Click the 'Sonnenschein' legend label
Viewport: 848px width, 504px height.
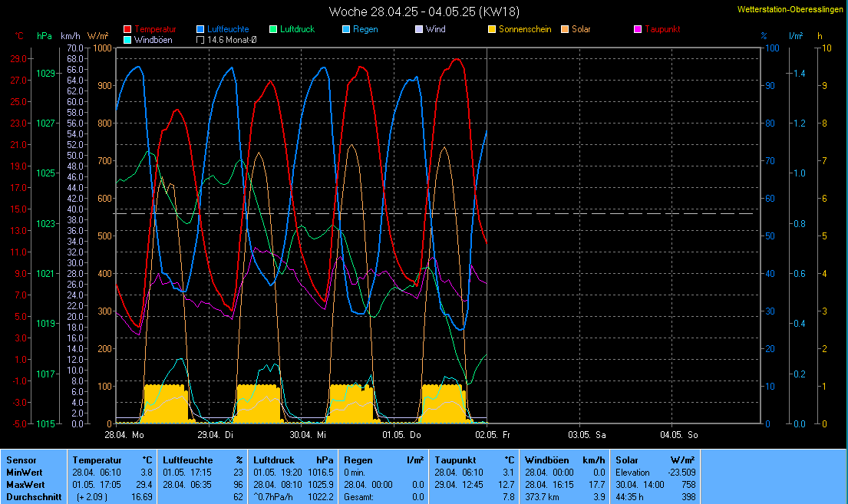pyautogui.click(x=525, y=29)
